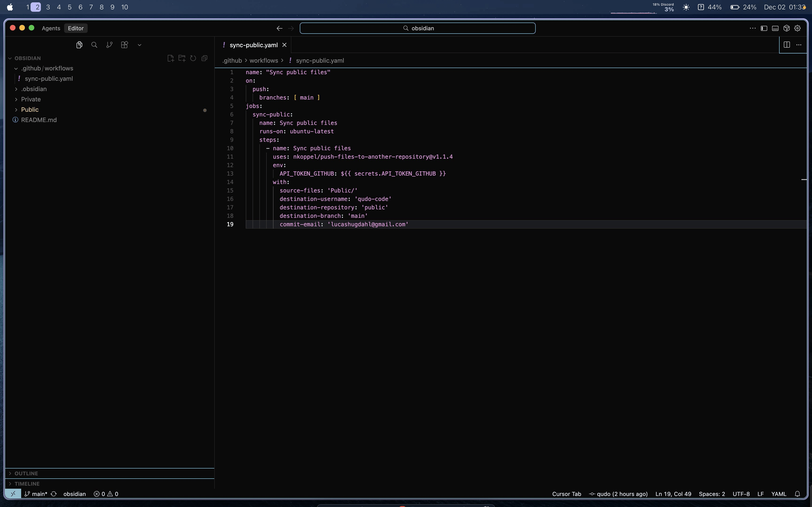Screen dimensions: 812x507
Task: Split the editor to the right
Action: tap(786, 45)
